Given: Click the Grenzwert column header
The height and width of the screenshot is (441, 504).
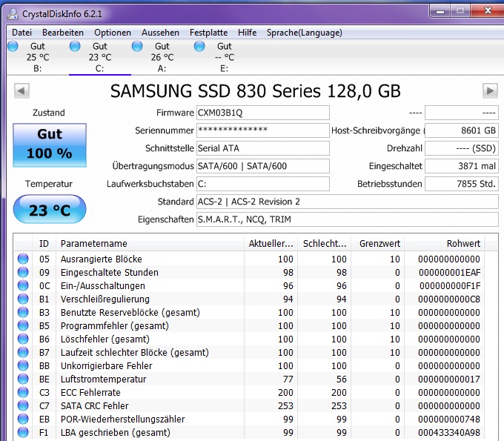Looking at the screenshot, I should tap(378, 244).
